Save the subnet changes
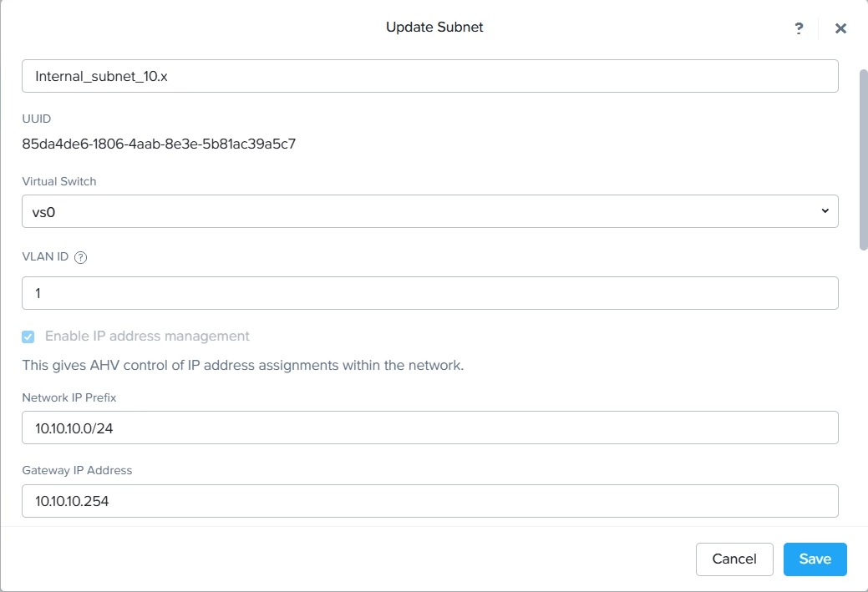868x592 pixels. [x=815, y=559]
